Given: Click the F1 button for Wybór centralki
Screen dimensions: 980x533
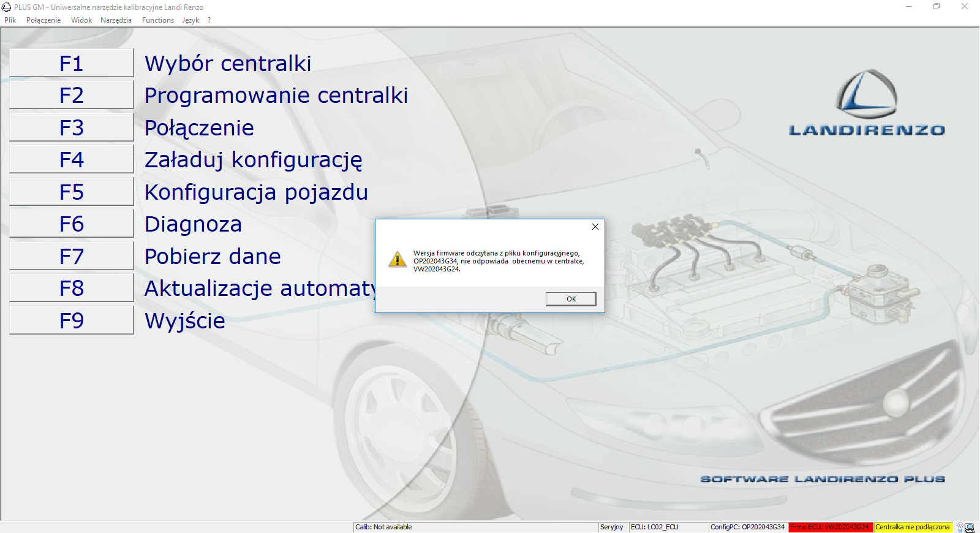Looking at the screenshot, I should 72,63.
